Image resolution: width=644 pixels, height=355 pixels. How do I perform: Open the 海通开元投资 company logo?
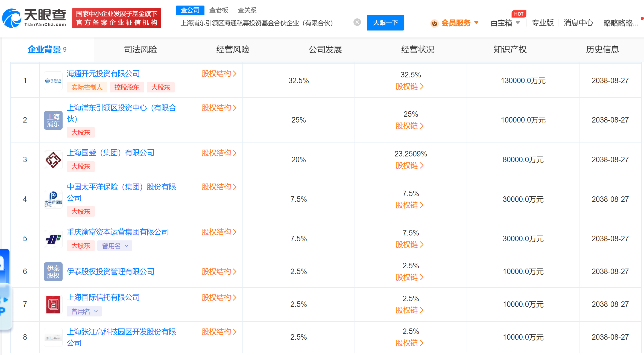(53, 81)
